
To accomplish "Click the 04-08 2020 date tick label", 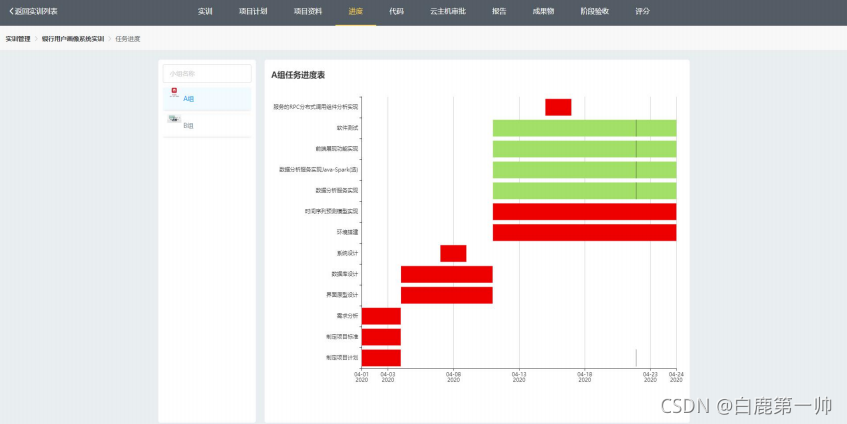I will tap(453, 376).
